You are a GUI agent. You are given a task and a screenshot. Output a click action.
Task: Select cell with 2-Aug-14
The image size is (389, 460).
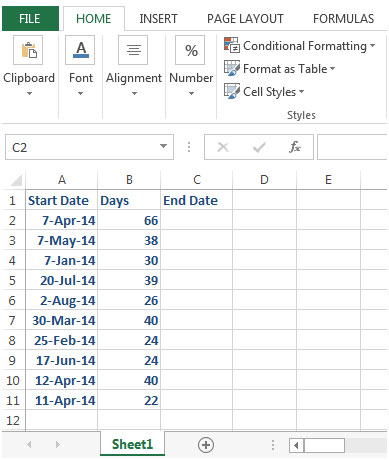[62, 300]
